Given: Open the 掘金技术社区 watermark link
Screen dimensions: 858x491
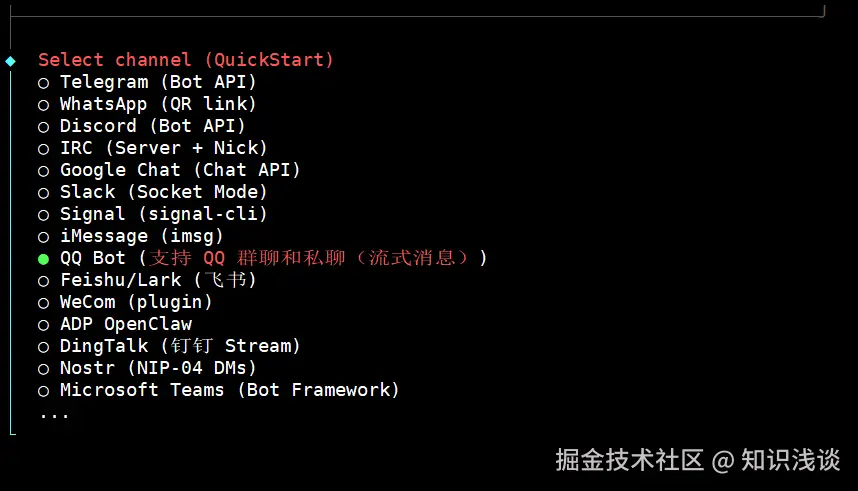Looking at the screenshot, I should coord(629,460).
